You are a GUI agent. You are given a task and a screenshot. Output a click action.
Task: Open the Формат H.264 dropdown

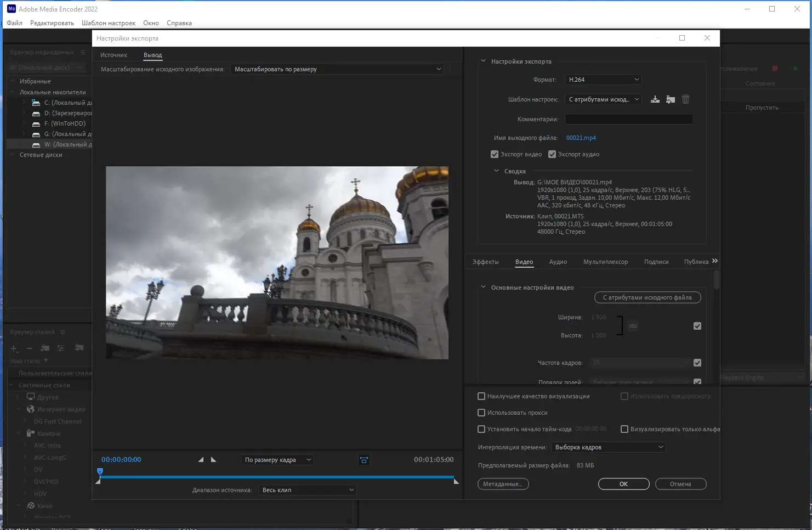(603, 80)
